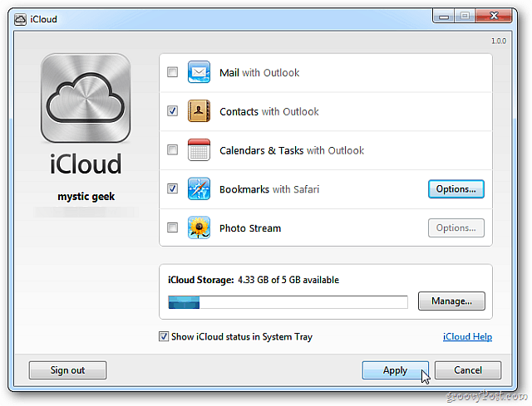The image size is (532, 406).
Task: Enable Mail with Outlook checkbox
Action: [172, 72]
